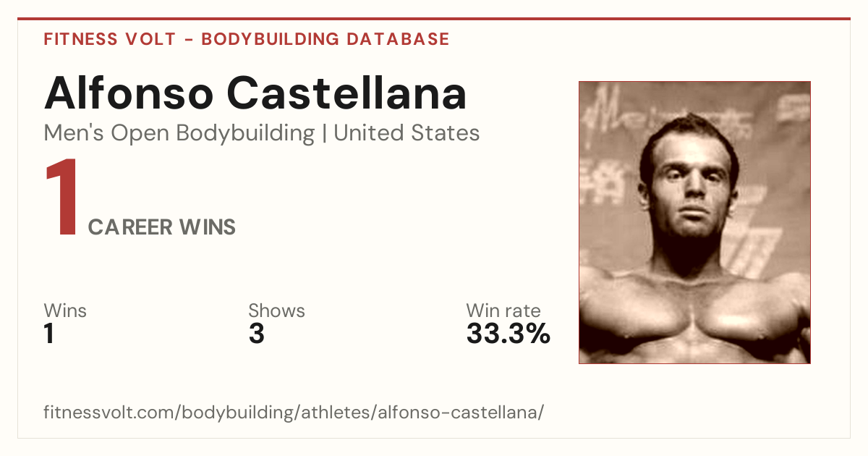Click the Shows stat label

click(x=276, y=311)
